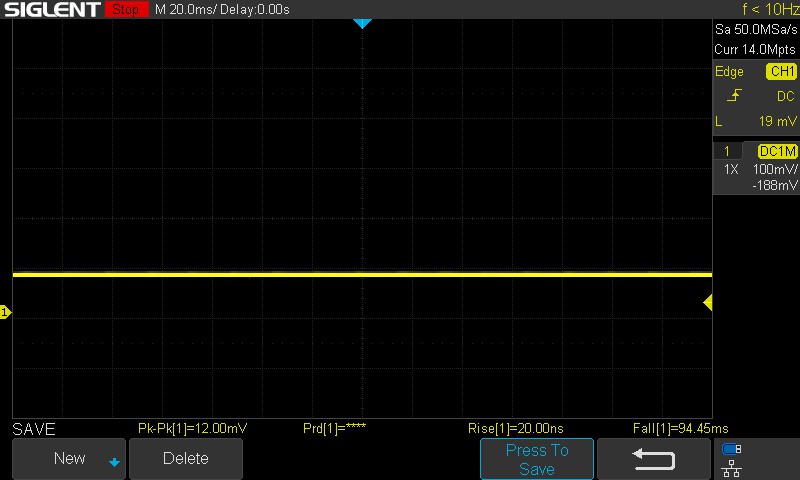Click the Press To Save button
Image resolution: width=800 pixels, height=480 pixels.
point(537,459)
